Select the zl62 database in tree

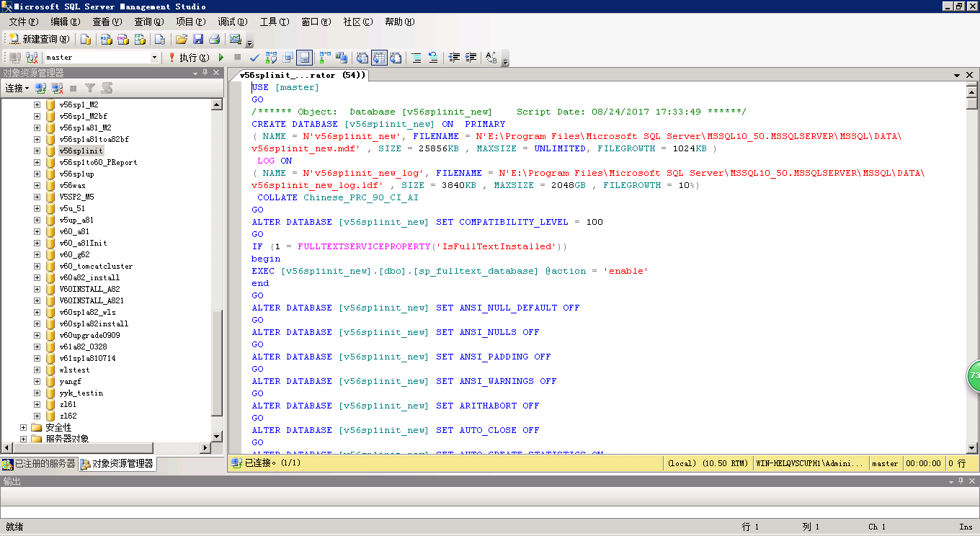tap(68, 416)
